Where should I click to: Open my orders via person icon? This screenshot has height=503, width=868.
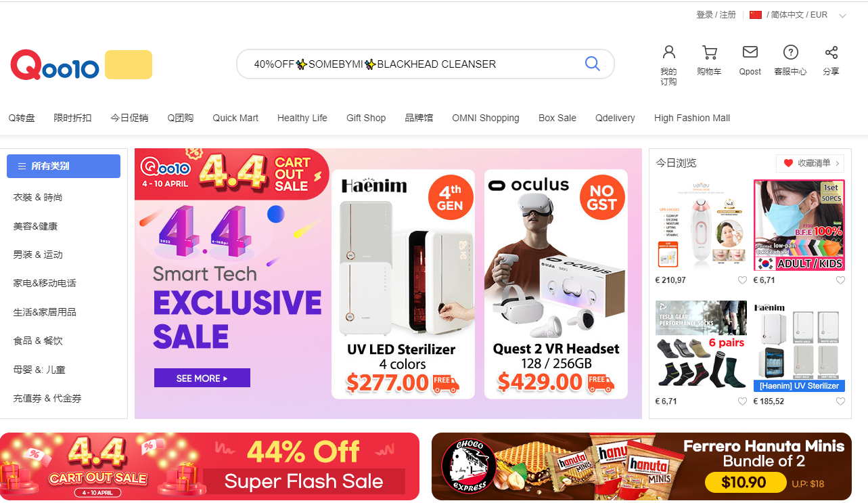(x=668, y=52)
